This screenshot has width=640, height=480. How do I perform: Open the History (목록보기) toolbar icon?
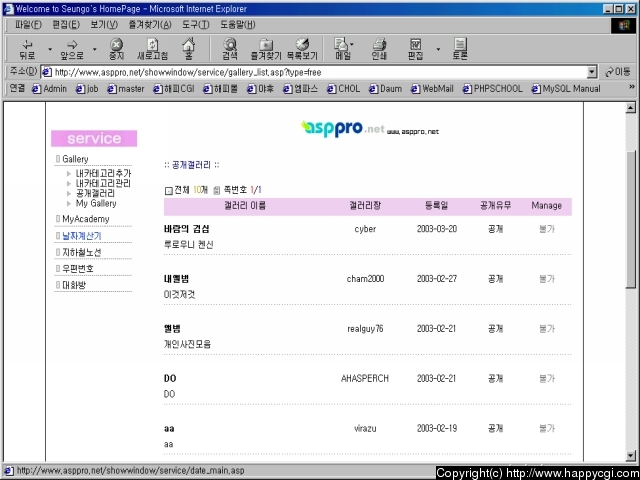pos(302,49)
